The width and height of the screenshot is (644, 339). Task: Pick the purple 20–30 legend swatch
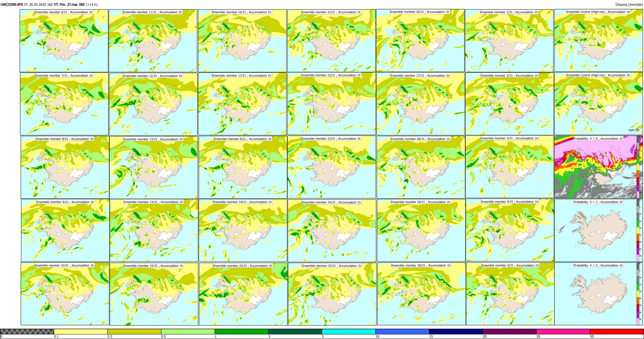click(x=509, y=332)
